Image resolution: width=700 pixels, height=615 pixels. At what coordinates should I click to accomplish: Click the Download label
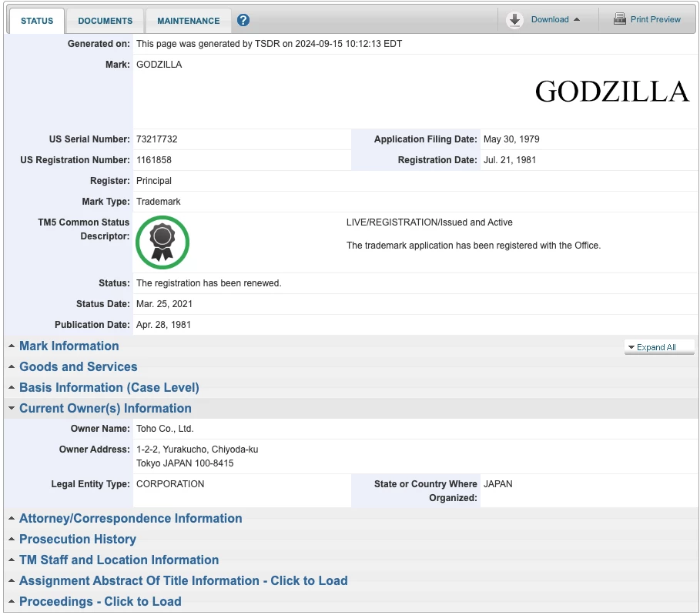(550, 20)
